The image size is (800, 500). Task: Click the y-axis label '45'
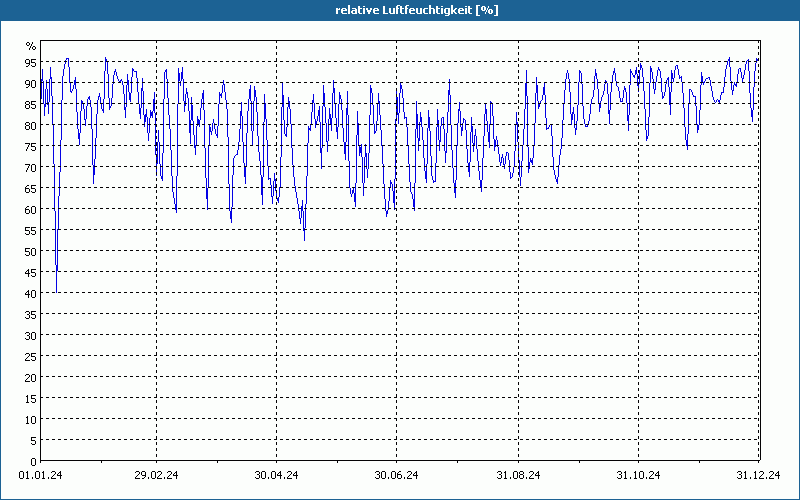pyautogui.click(x=31, y=273)
